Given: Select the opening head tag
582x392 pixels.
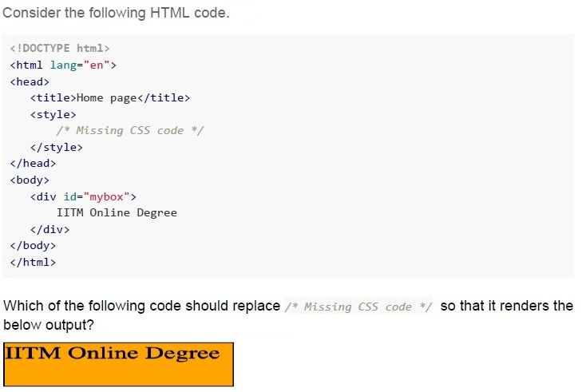Looking at the screenshot, I should (30, 81).
